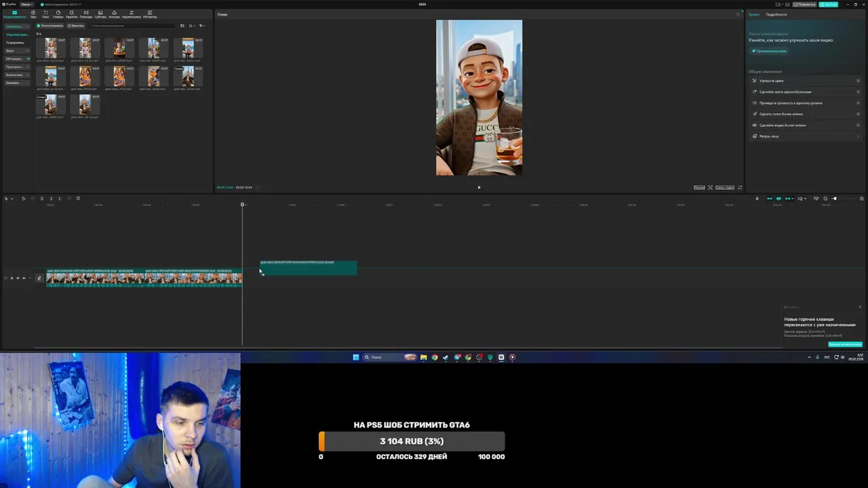Screen dimensions: 868x488
Task: Expand the Пространство sidebar section
Action: (17, 67)
